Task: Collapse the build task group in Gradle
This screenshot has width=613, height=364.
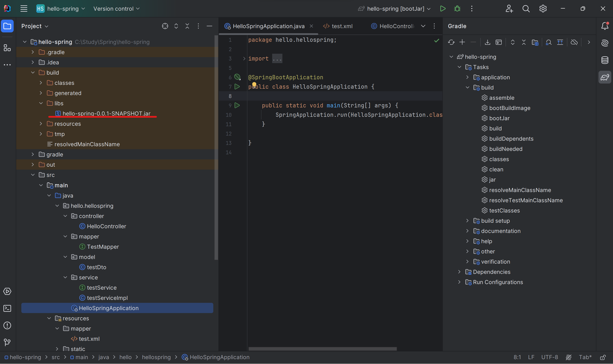Action: pyautogui.click(x=467, y=88)
